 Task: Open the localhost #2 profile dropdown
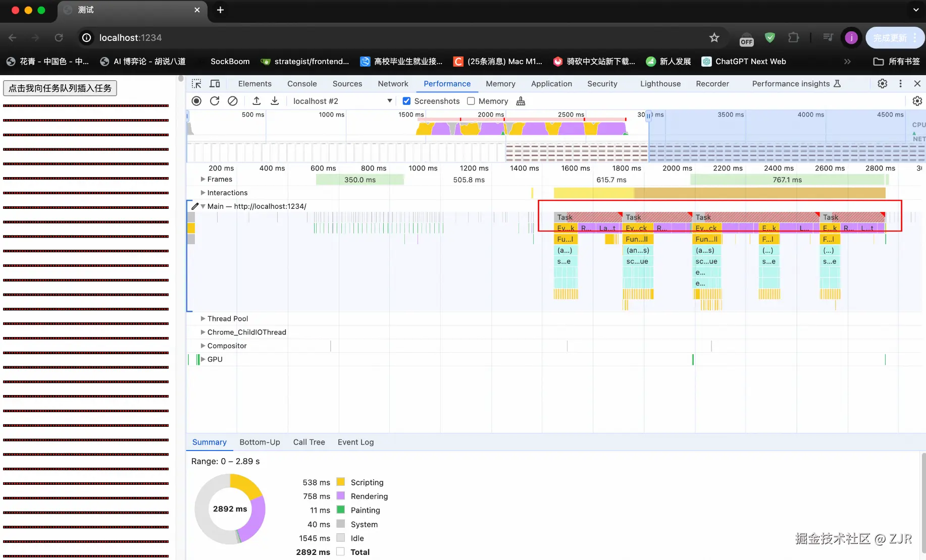tap(342, 101)
